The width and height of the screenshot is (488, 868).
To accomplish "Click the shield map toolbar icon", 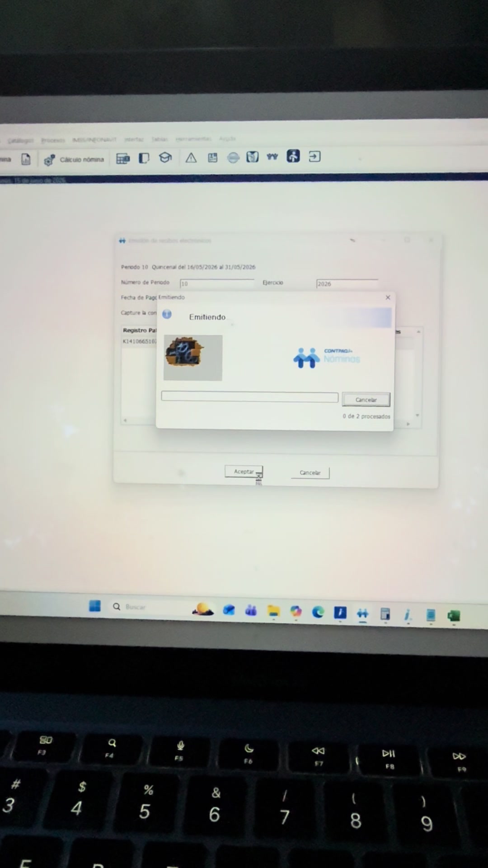I will [x=253, y=157].
